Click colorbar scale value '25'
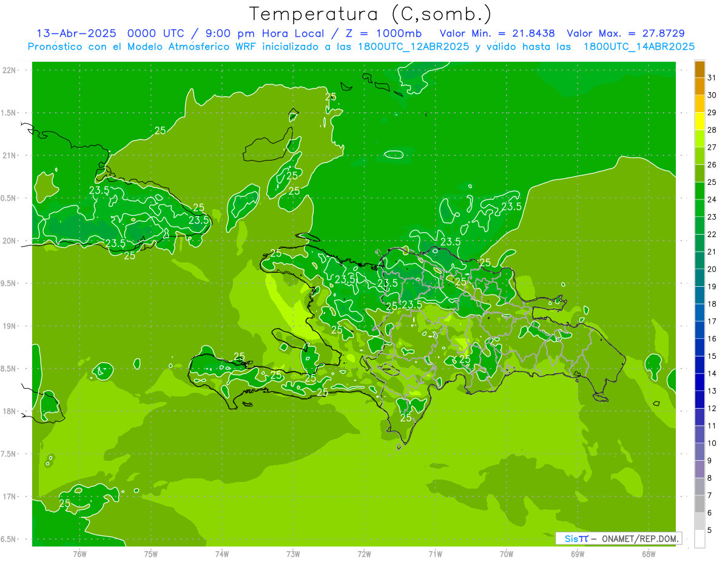This screenshot has height=562, width=728. tap(712, 182)
